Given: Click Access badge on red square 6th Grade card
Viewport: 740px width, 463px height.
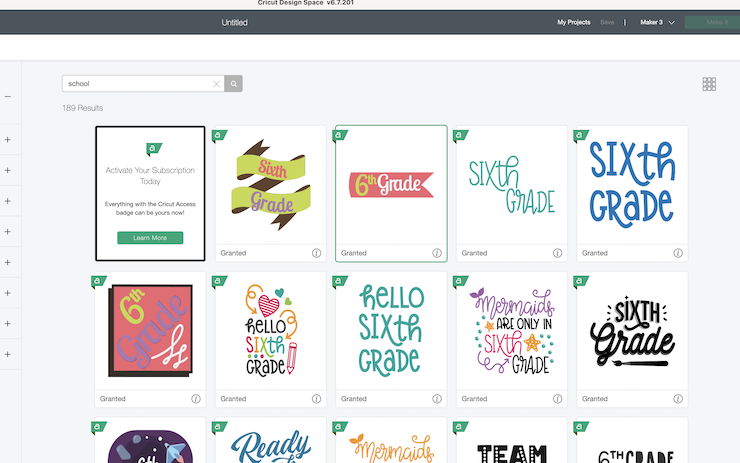Looking at the screenshot, I should [x=99, y=282].
